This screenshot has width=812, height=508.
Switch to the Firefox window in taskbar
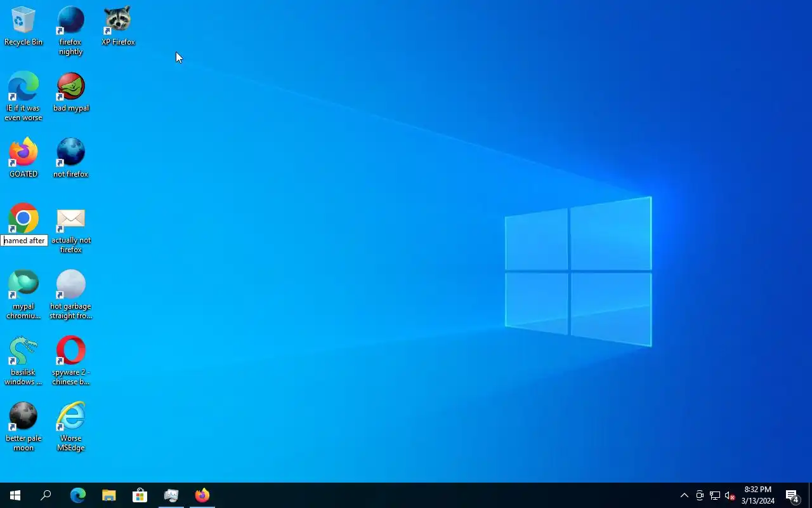202,495
